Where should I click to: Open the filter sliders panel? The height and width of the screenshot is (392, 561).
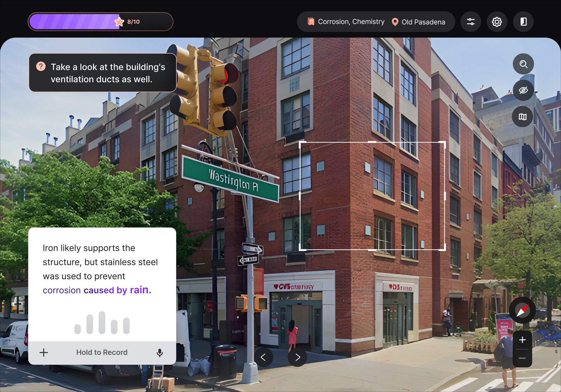click(x=470, y=22)
